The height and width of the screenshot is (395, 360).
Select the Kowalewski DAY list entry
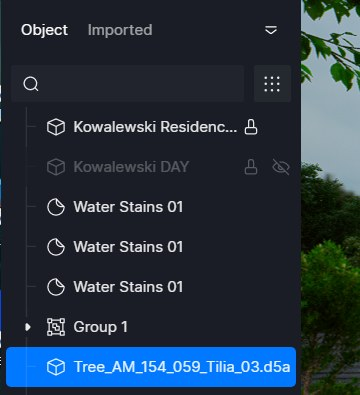click(151, 167)
